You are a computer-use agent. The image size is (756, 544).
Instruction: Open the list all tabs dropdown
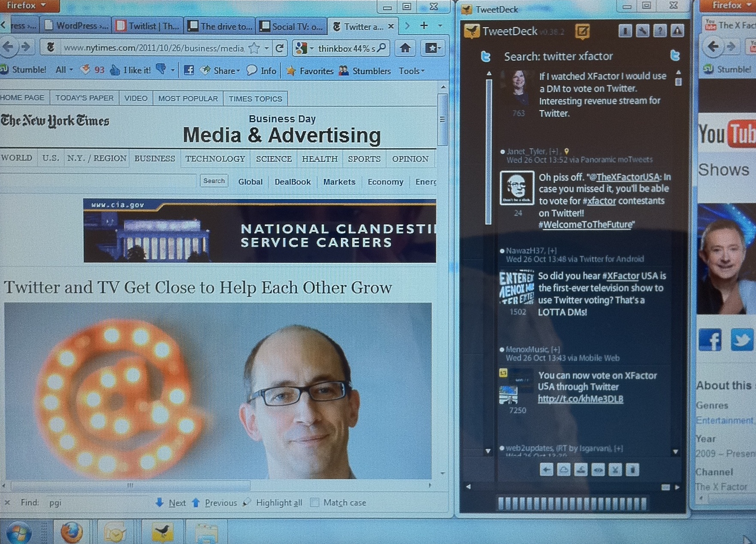pos(440,26)
